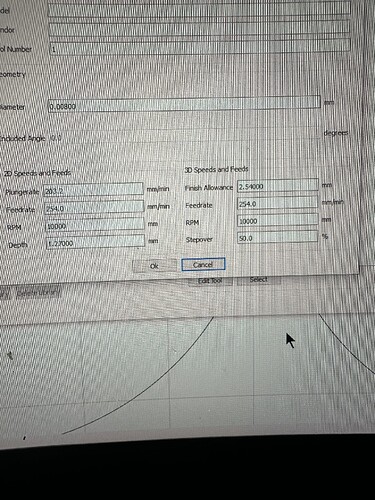Click the 2D RPM field
This screenshot has height=500, width=375.
[95, 225]
